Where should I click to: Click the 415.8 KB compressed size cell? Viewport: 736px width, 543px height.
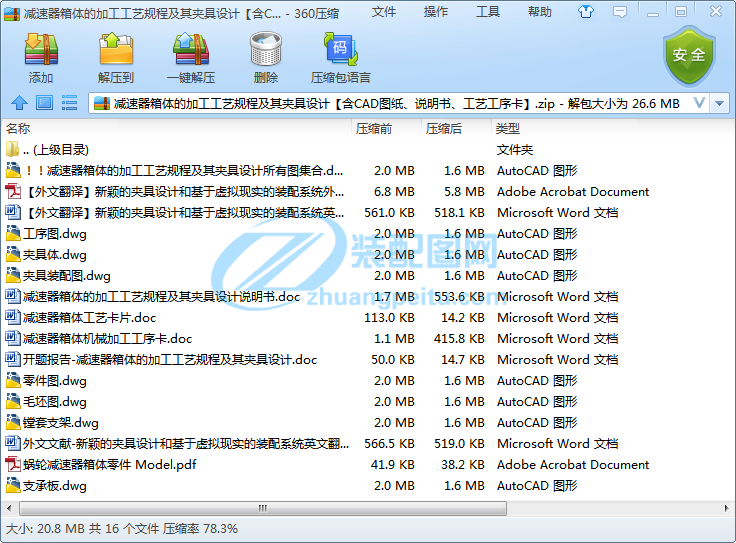(x=459, y=338)
